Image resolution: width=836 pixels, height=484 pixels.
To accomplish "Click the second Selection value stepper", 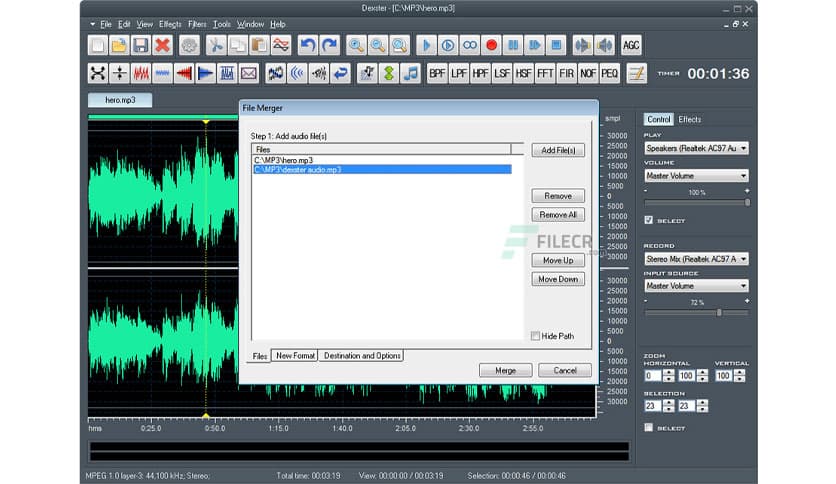I will tap(702, 406).
